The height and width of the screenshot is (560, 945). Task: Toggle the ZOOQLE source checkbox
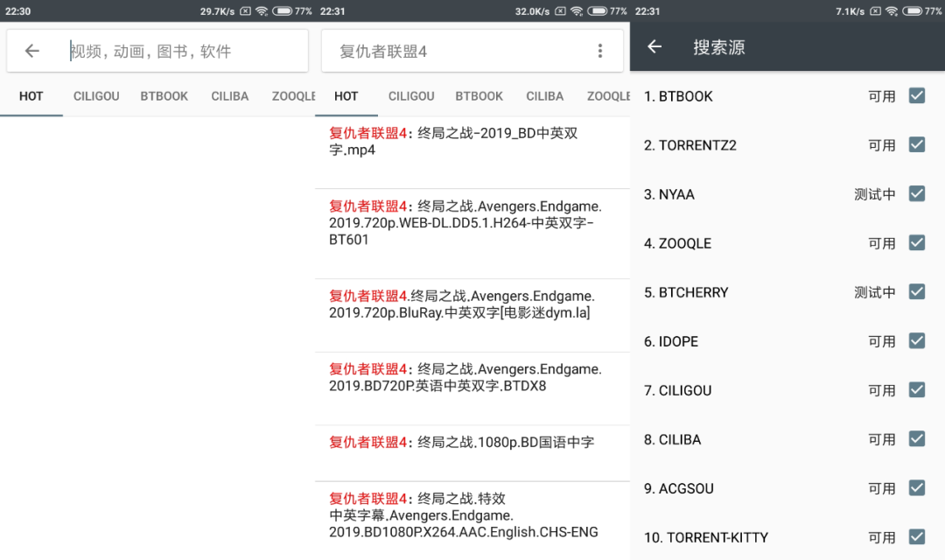(917, 243)
